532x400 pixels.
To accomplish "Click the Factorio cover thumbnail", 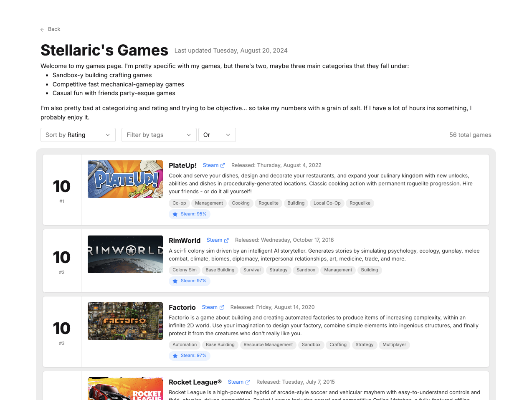I will (125, 321).
